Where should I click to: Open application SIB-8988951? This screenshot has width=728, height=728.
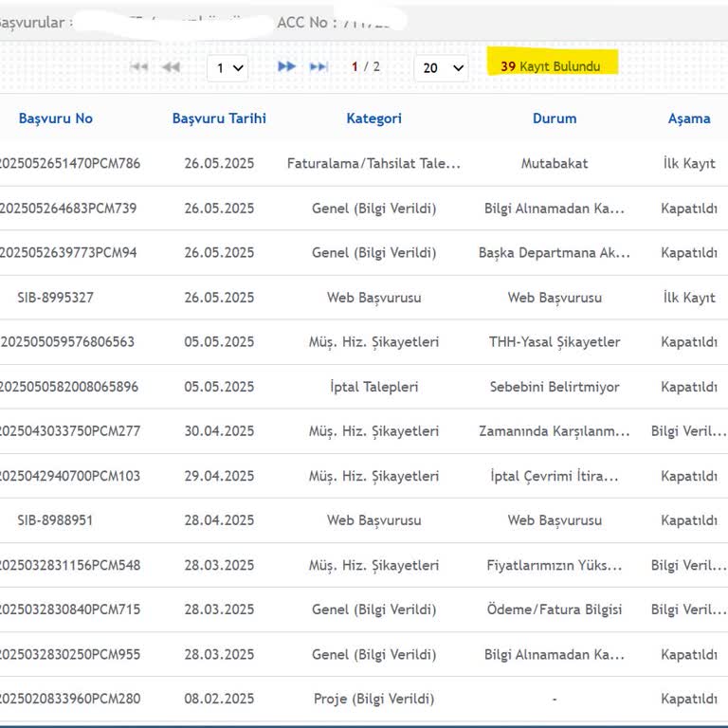click(x=55, y=520)
